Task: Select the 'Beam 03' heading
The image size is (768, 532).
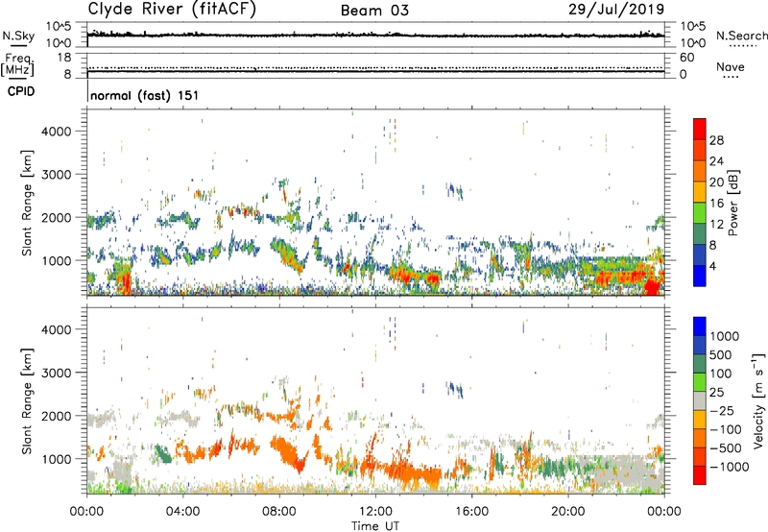Action: click(374, 11)
